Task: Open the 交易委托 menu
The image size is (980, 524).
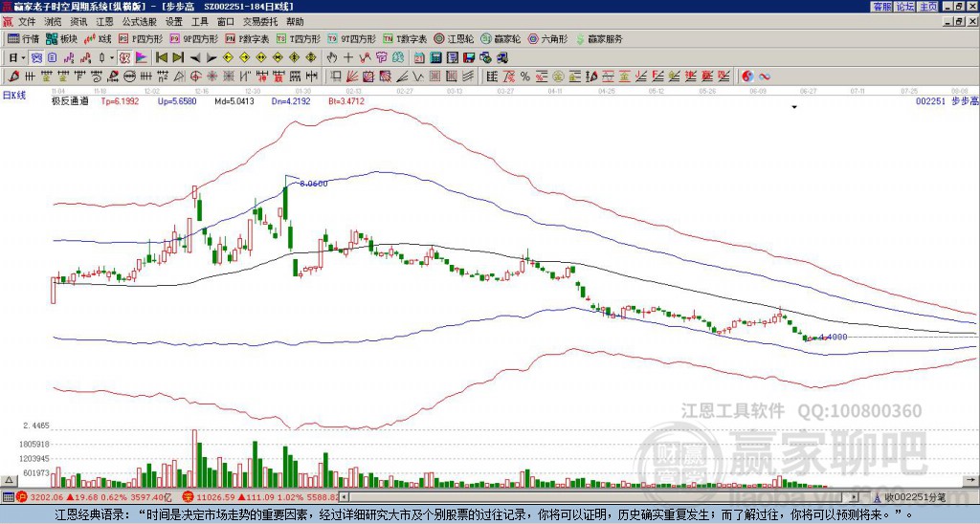Action: 260,22
